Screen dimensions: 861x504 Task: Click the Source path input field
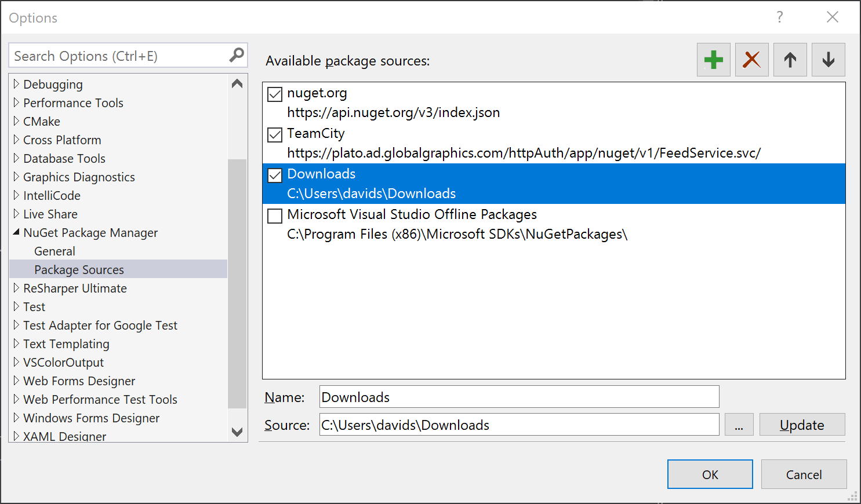(519, 425)
